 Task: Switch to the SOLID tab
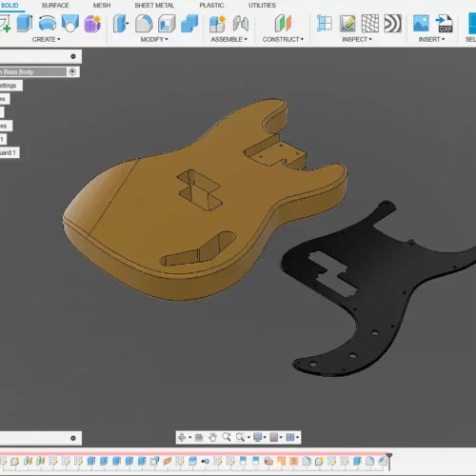pos(10,6)
